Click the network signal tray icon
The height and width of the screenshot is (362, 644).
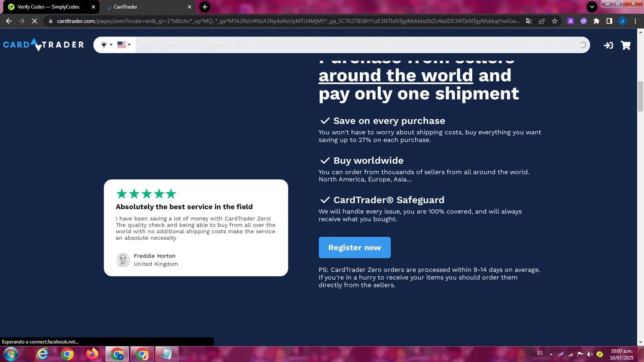[x=571, y=354]
